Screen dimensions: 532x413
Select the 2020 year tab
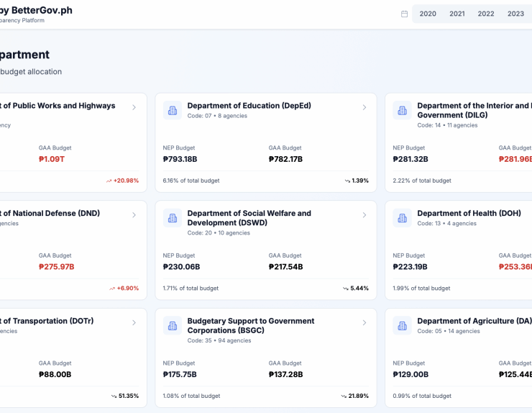tap(428, 14)
